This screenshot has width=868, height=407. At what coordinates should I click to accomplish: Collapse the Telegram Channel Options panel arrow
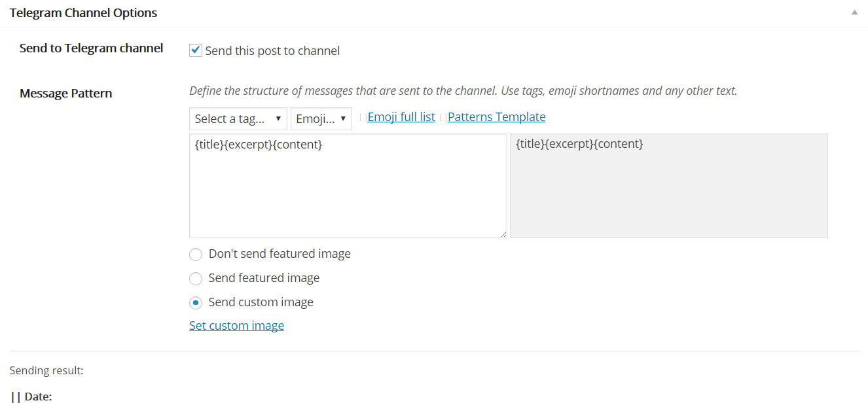click(854, 12)
